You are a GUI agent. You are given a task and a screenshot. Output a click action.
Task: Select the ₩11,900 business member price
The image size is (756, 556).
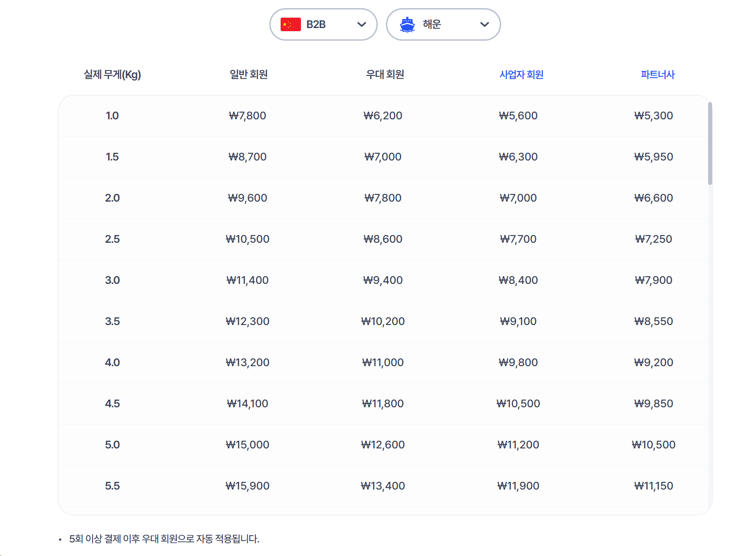click(x=518, y=486)
